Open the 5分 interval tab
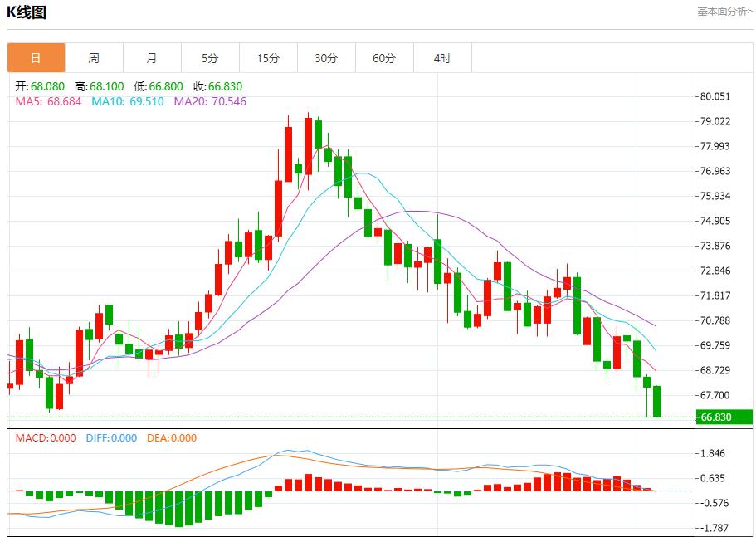The image size is (756, 537). click(x=210, y=58)
